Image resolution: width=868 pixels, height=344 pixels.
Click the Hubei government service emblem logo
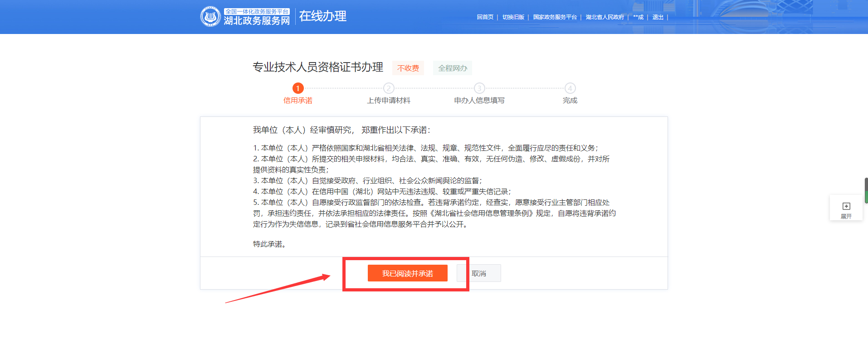coord(210,17)
